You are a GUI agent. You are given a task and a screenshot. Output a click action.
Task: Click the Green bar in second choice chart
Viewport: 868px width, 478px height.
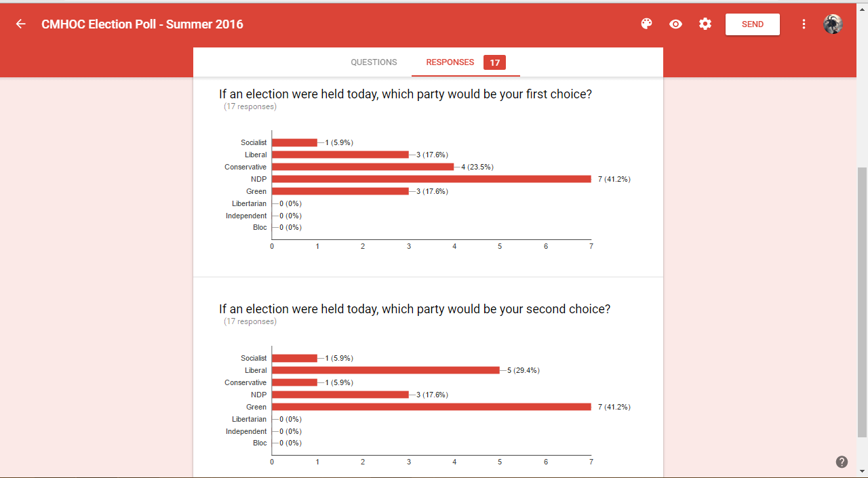[431, 407]
